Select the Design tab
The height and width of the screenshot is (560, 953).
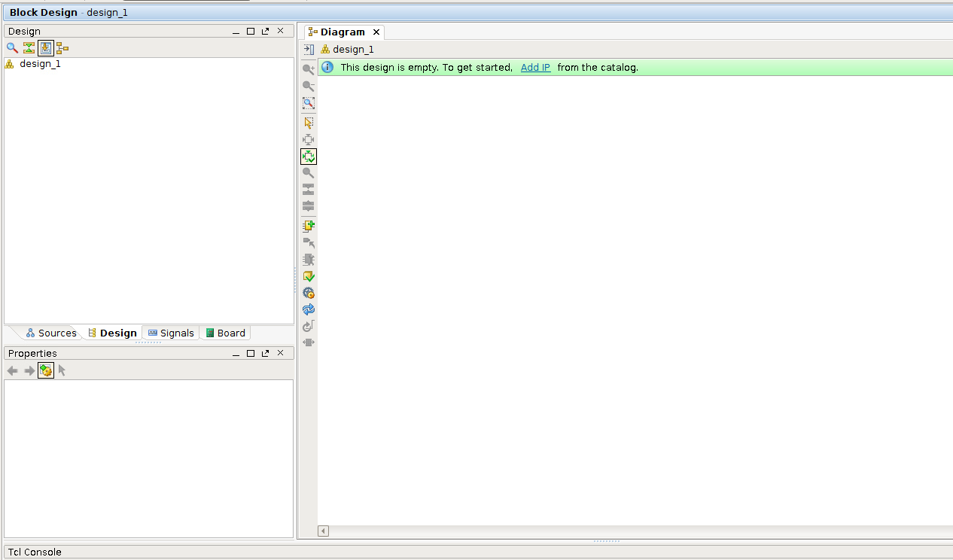click(x=112, y=333)
